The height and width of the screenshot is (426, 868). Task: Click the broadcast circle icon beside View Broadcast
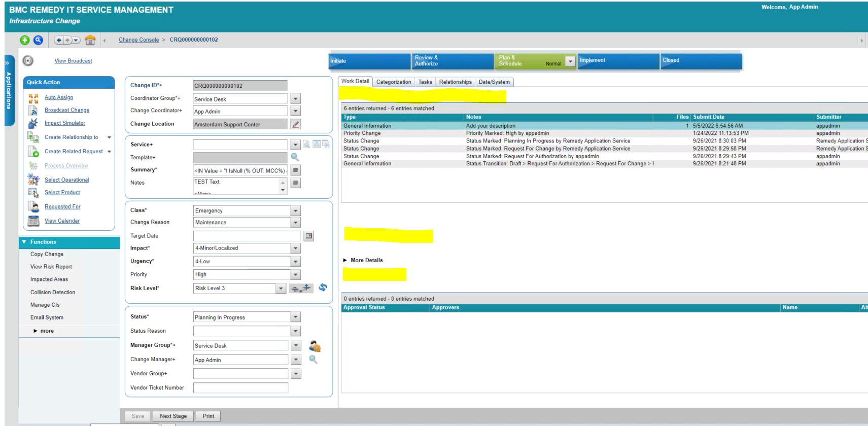click(28, 61)
